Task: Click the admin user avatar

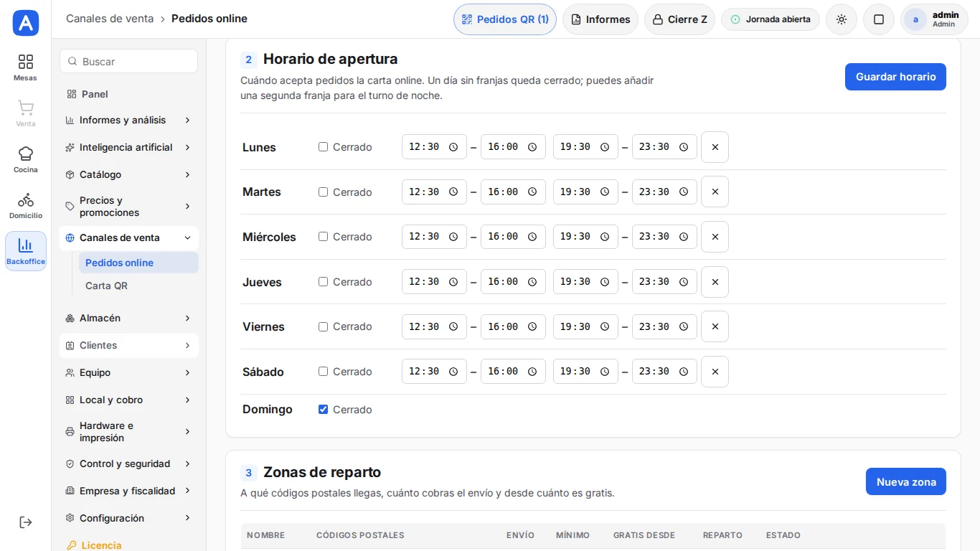Action: click(915, 19)
